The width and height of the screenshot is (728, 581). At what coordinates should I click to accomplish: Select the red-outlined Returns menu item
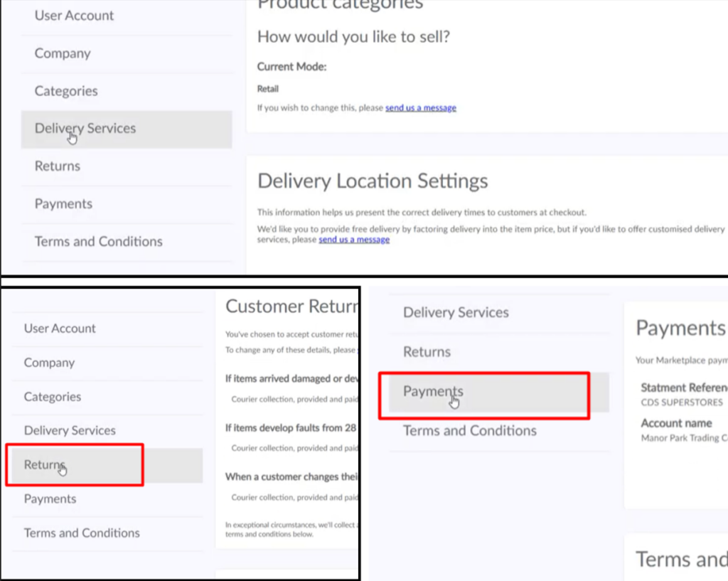pyautogui.click(x=75, y=465)
